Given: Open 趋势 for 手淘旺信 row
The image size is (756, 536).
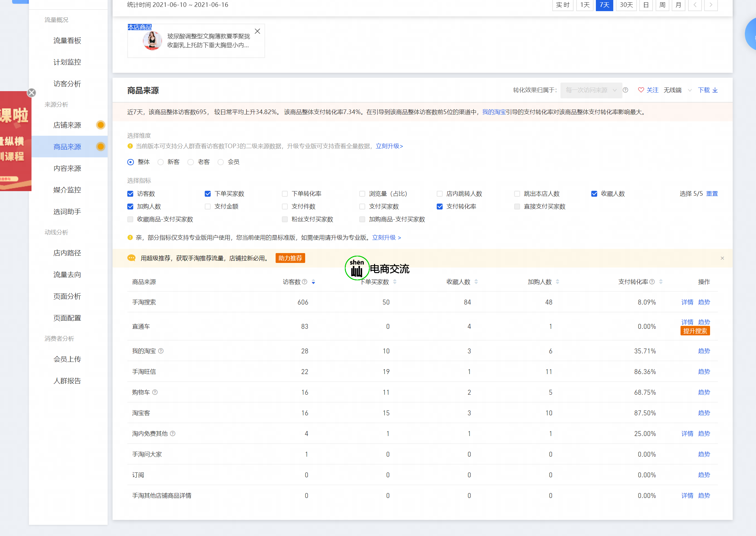Looking at the screenshot, I should pyautogui.click(x=704, y=372).
